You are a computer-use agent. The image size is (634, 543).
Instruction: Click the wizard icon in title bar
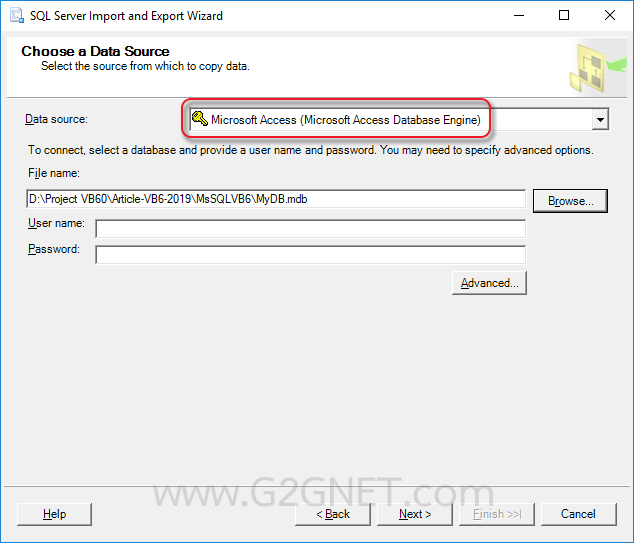pyautogui.click(x=17, y=15)
